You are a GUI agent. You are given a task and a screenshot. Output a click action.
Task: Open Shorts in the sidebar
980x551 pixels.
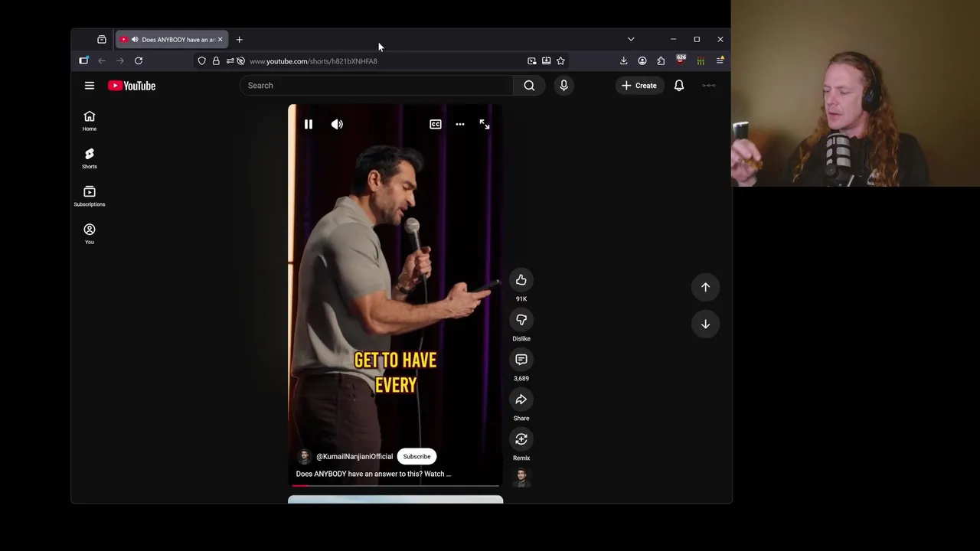point(90,158)
